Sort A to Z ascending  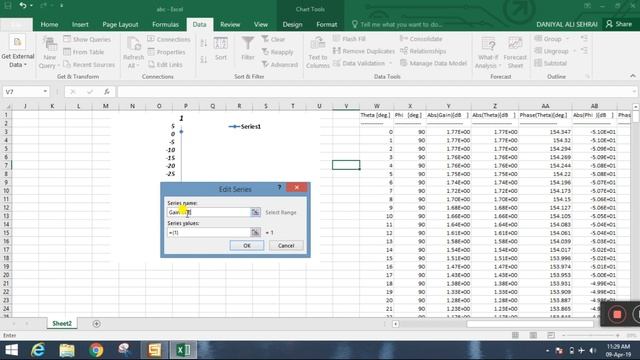click(204, 43)
